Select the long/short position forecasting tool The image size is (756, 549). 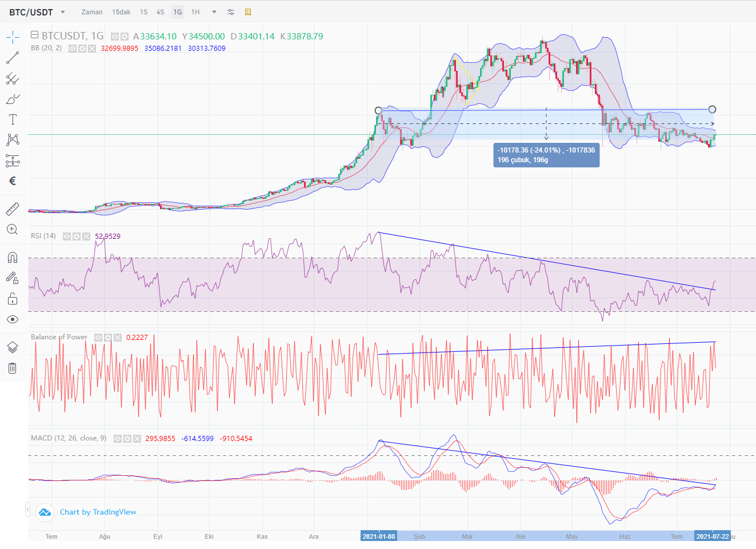click(13, 161)
